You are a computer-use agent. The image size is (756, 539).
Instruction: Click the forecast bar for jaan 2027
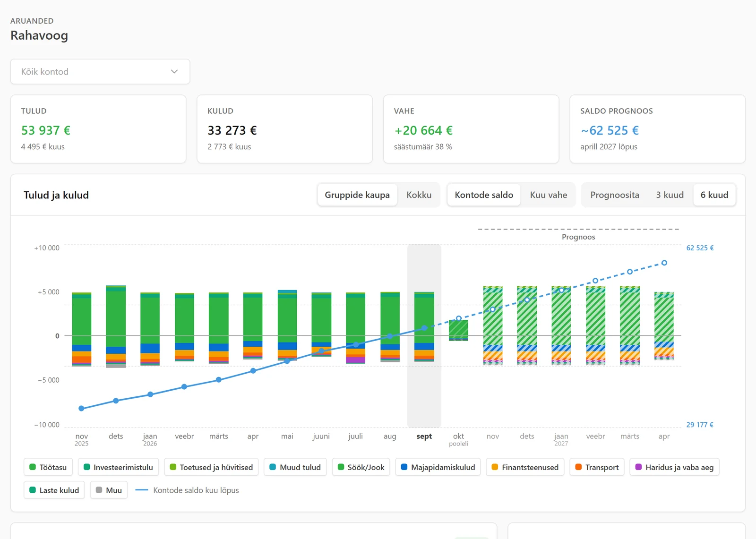click(561, 325)
